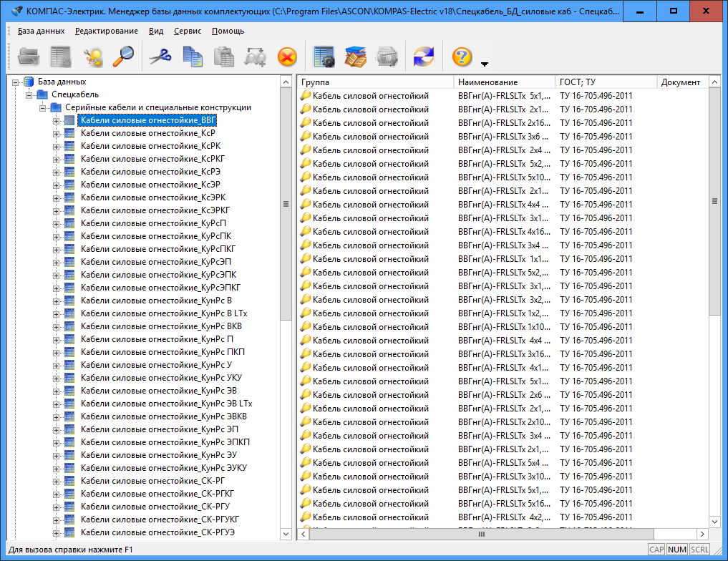Click the База данных database tree icon
728x561 pixels.
point(29,82)
